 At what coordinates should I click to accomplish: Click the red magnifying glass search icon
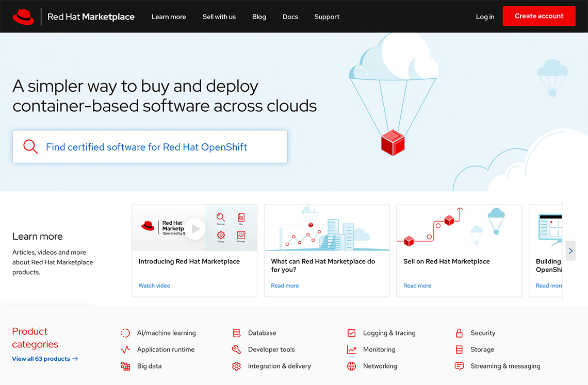coord(30,146)
